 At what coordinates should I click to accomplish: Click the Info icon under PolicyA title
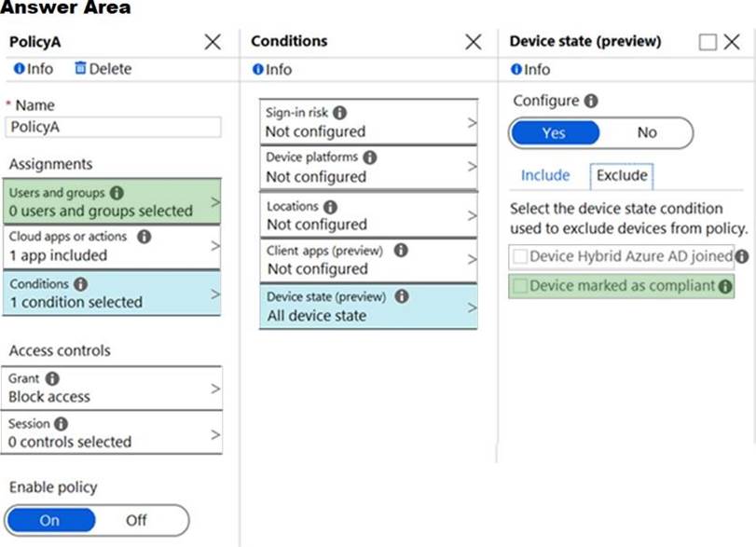pos(20,69)
